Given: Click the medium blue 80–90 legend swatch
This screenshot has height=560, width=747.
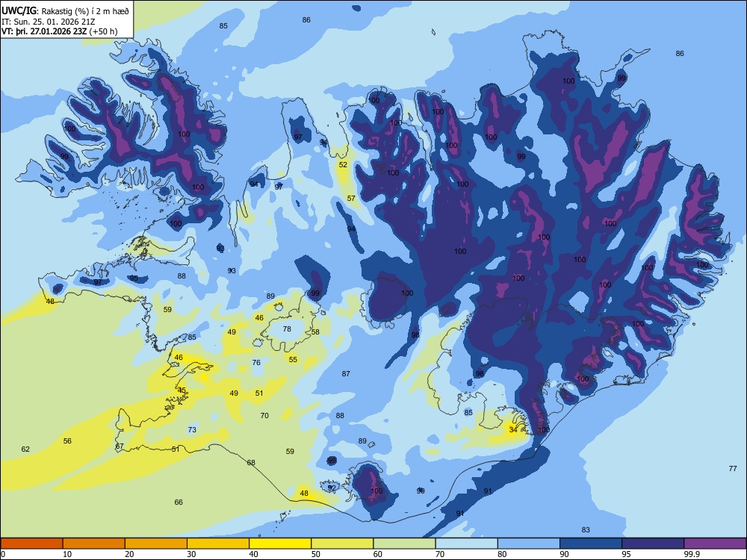Looking at the screenshot, I should pyautogui.click(x=528, y=544).
